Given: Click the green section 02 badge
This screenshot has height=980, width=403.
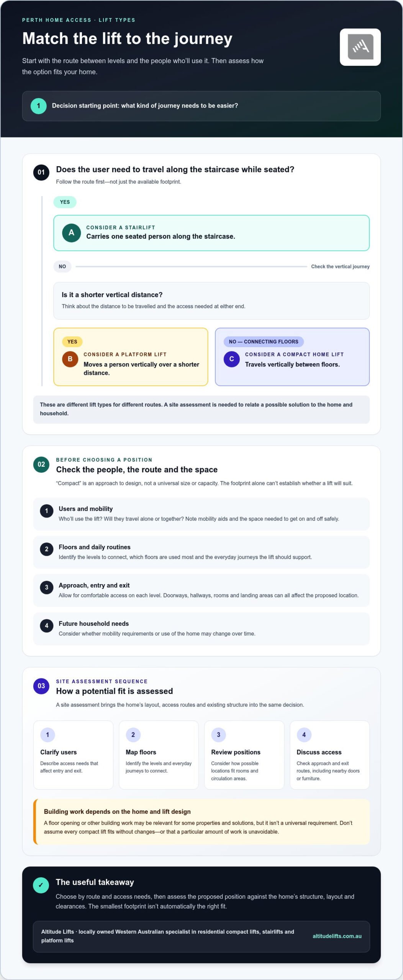Looking at the screenshot, I should tap(41, 464).
